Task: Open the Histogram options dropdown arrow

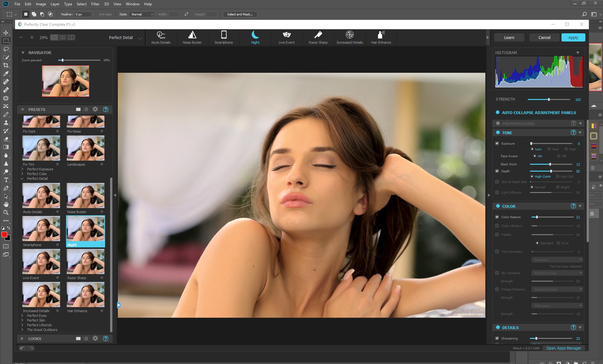Action: point(578,52)
